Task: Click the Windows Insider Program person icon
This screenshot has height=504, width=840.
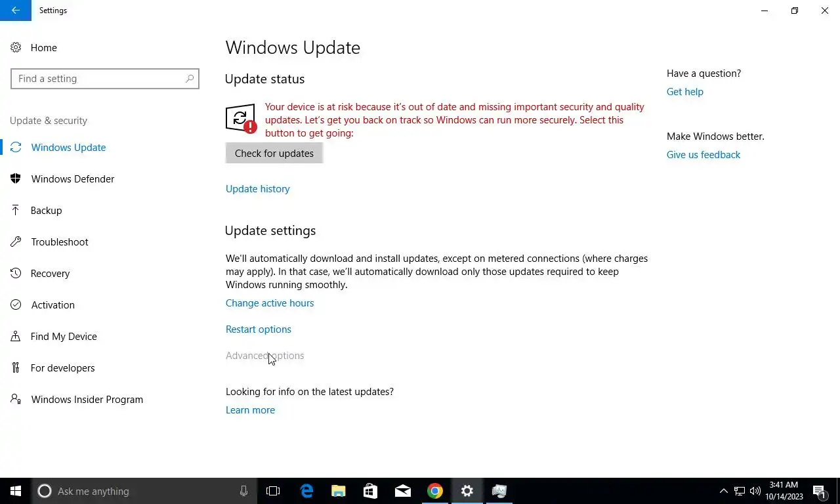Action: (x=16, y=400)
